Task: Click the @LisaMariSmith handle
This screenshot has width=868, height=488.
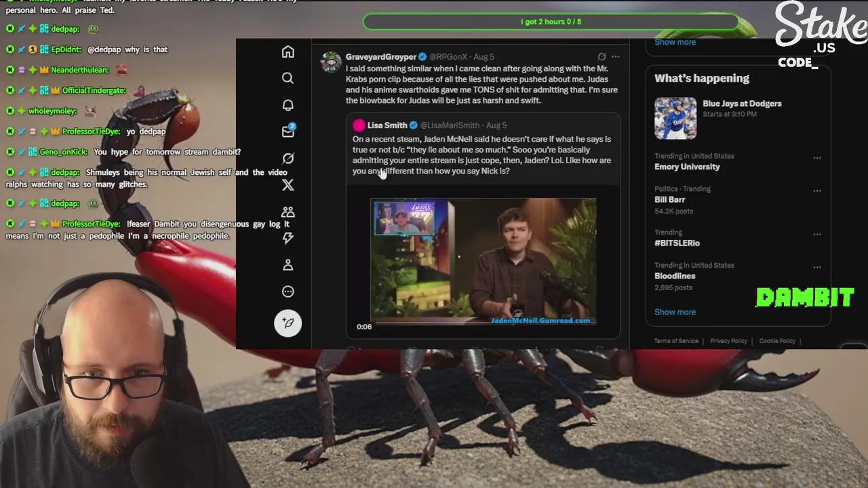Action: coord(450,125)
